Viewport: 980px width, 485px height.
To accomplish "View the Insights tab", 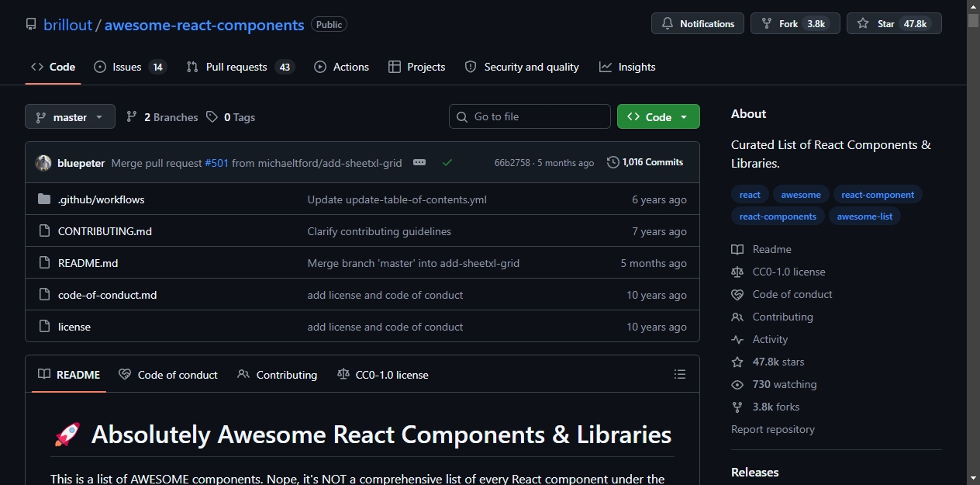I will click(x=627, y=67).
